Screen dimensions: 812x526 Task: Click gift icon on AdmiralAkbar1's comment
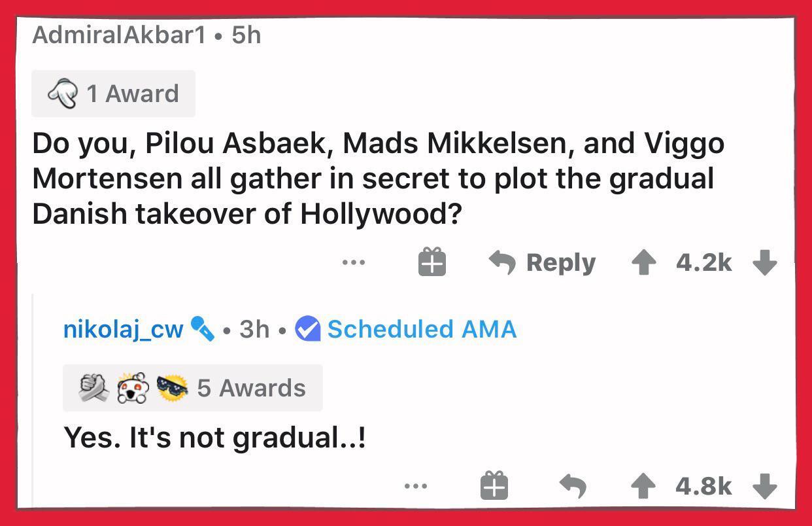click(x=431, y=262)
